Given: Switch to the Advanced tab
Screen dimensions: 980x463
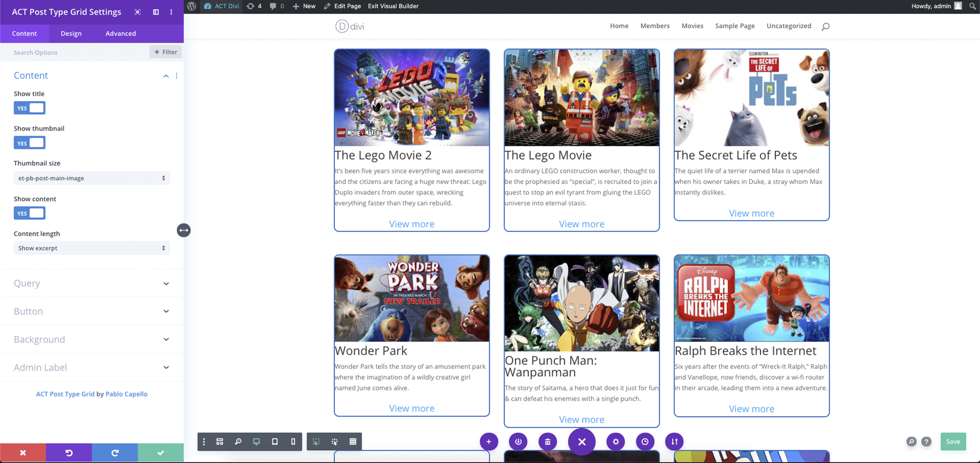Looking at the screenshot, I should click(121, 33).
